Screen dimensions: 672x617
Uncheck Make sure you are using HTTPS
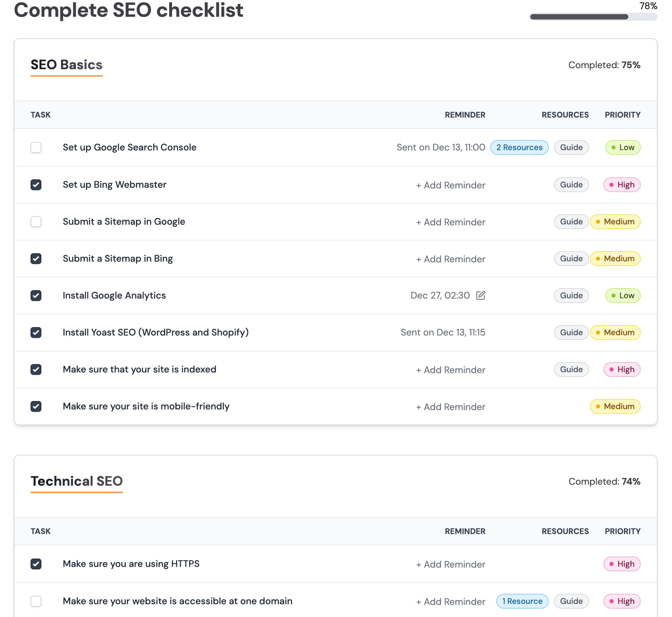36,564
